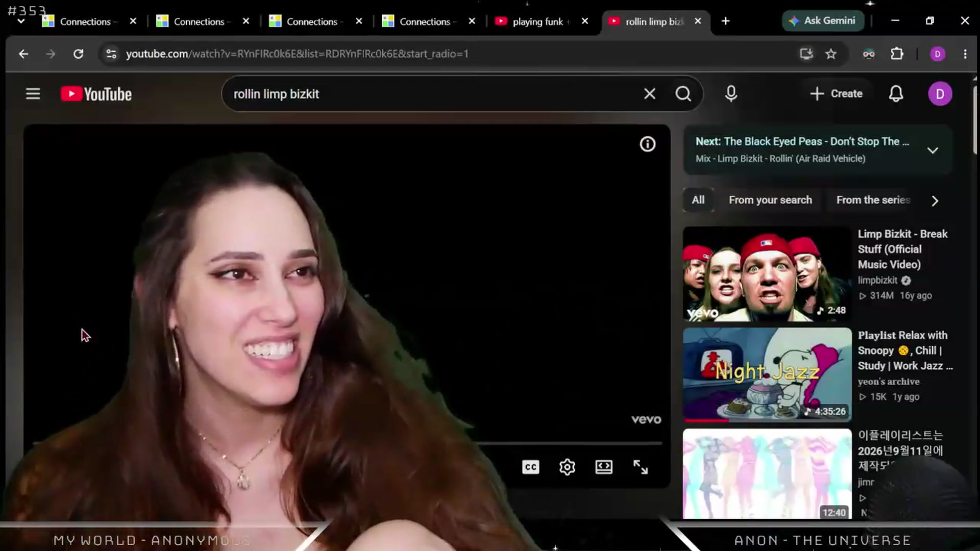
Task: Close the playing funk tab
Action: click(585, 21)
